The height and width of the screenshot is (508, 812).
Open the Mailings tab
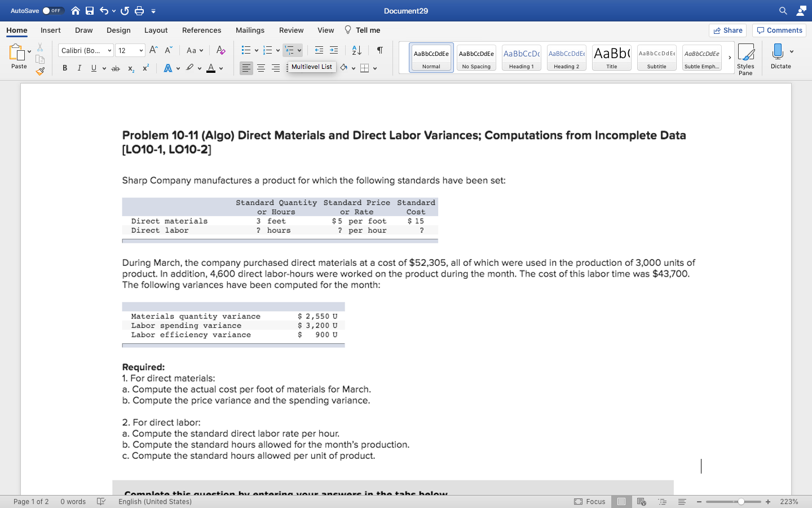point(250,30)
